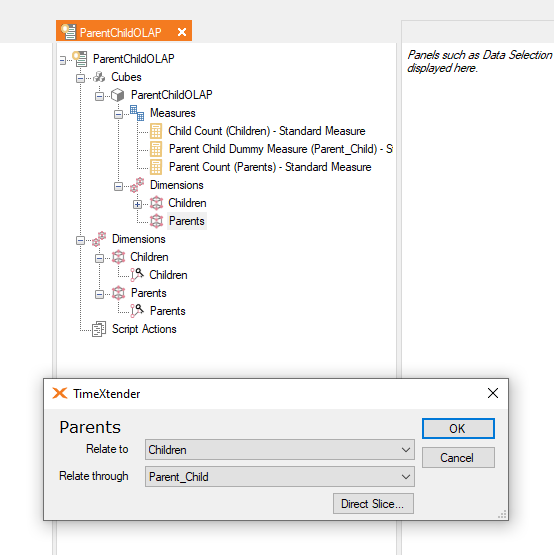Click the ParentChildOLAP cube icon
Image resolution: width=554 pixels, height=555 pixels.
(x=118, y=95)
